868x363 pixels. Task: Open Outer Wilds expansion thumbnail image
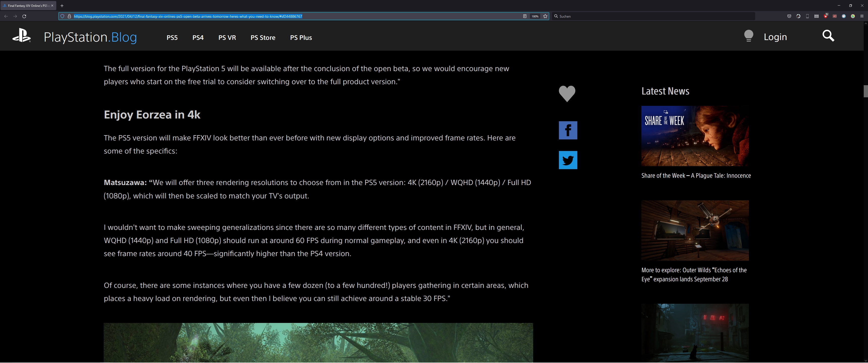coord(695,230)
